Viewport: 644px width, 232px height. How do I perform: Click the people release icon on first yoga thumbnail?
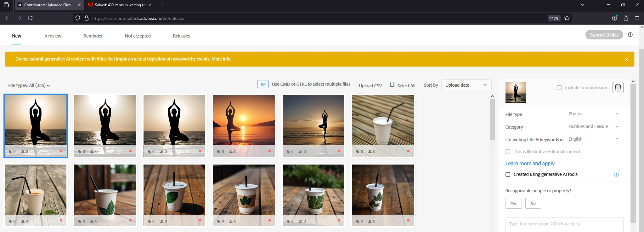point(23,152)
